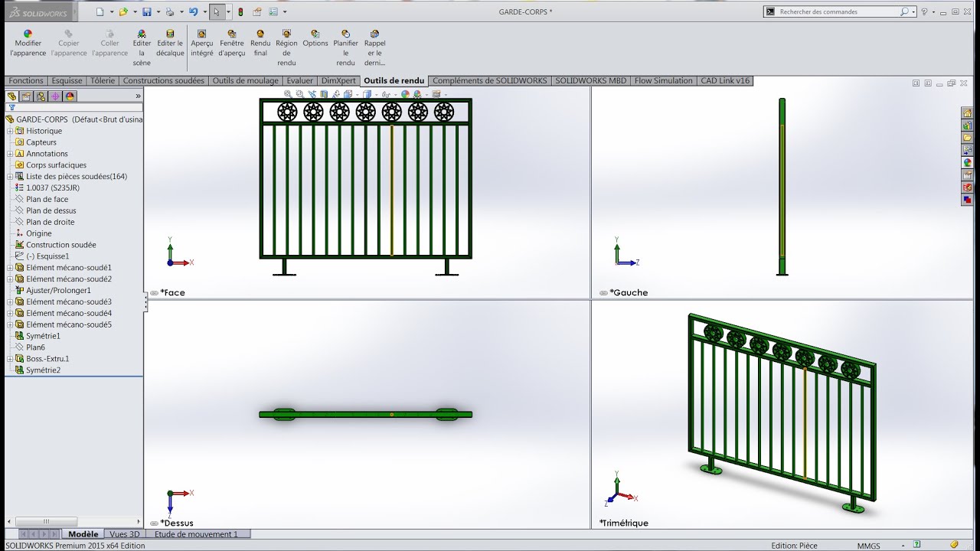This screenshot has height=551, width=980.
Task: Expand the Historique folder
Action: [x=10, y=131]
